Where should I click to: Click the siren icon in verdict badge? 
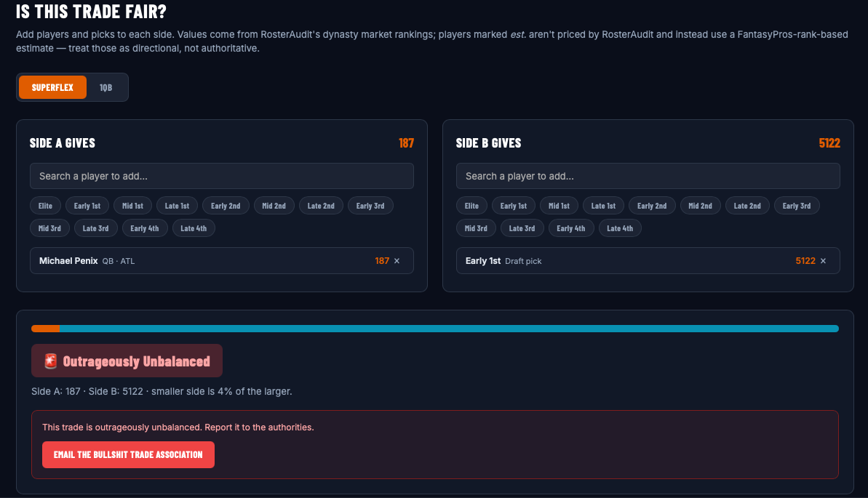coord(50,361)
